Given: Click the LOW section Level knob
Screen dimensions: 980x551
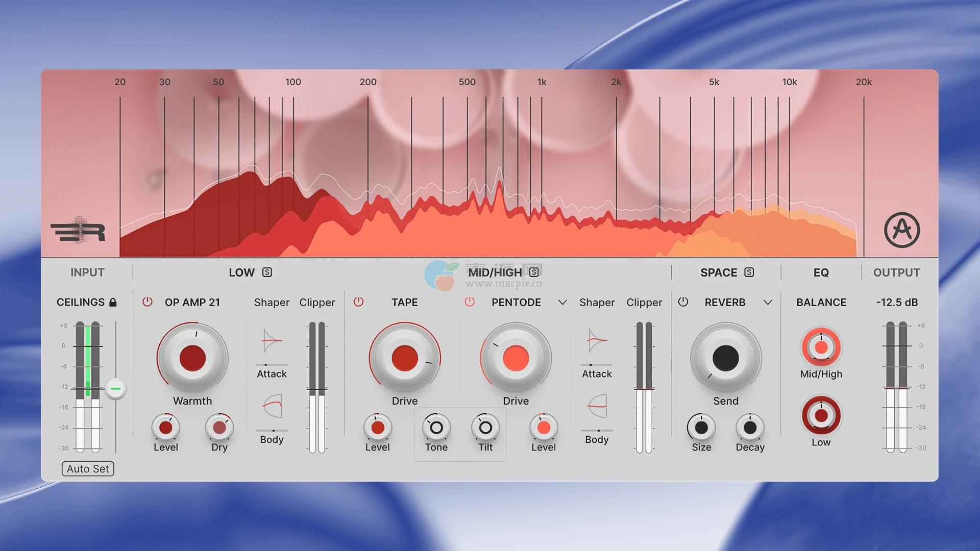Looking at the screenshot, I should coord(166,428).
